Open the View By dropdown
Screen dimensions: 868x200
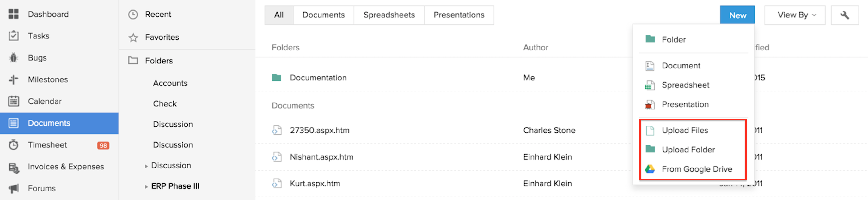click(x=795, y=15)
